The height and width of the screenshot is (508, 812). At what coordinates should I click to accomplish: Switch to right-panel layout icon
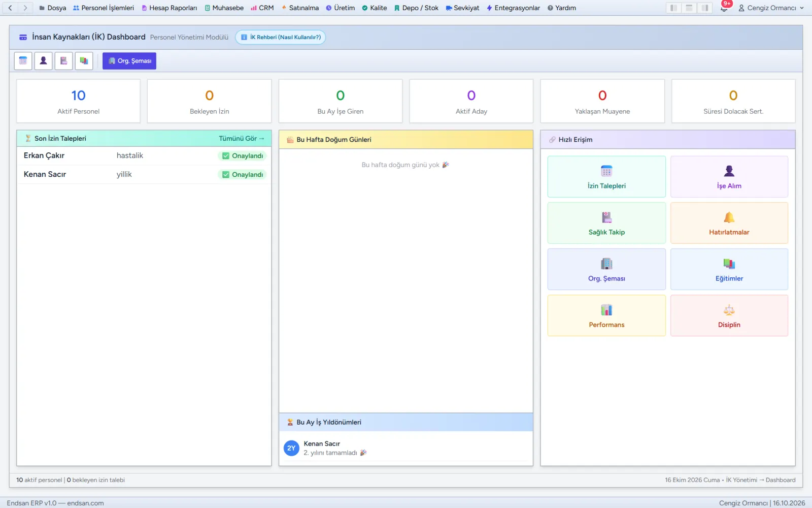click(x=705, y=8)
